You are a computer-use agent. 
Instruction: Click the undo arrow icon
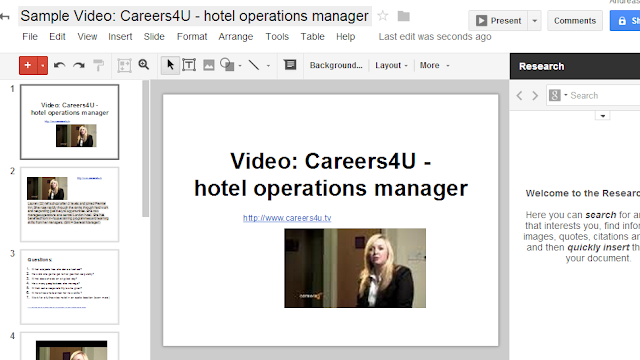pyautogui.click(x=60, y=65)
